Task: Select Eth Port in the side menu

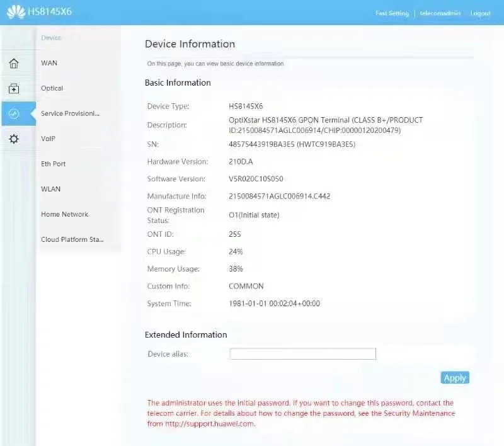Action: click(54, 164)
